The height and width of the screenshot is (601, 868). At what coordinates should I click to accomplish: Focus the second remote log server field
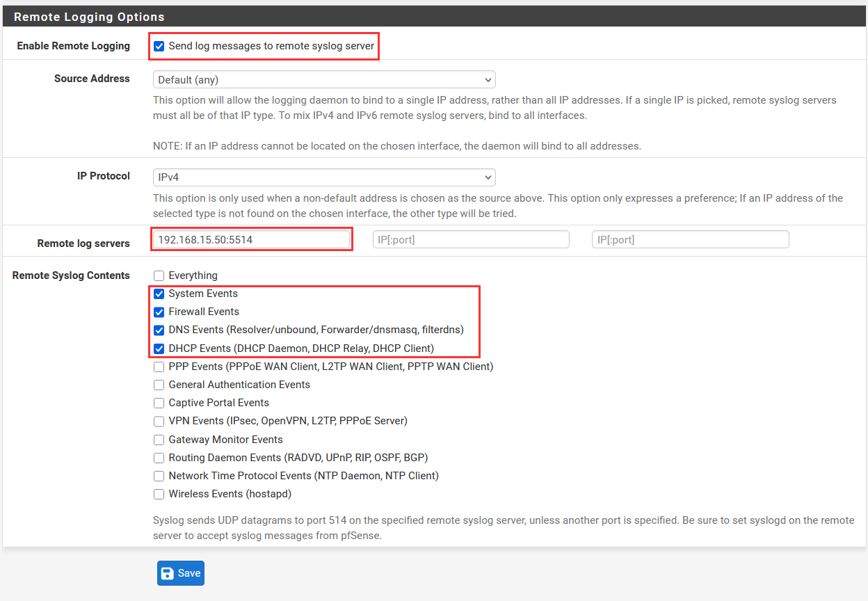pos(471,239)
